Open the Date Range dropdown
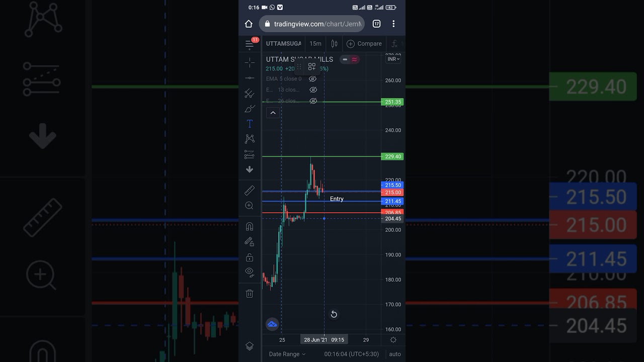 (x=287, y=354)
